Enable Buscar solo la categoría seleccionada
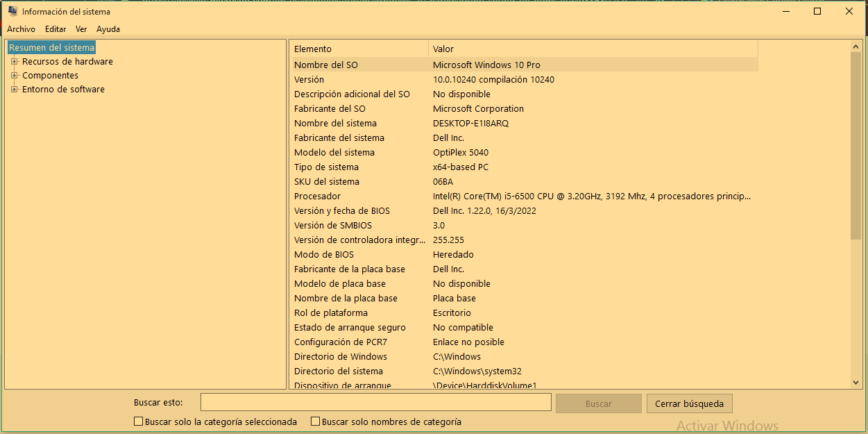868x434 pixels. tap(138, 422)
